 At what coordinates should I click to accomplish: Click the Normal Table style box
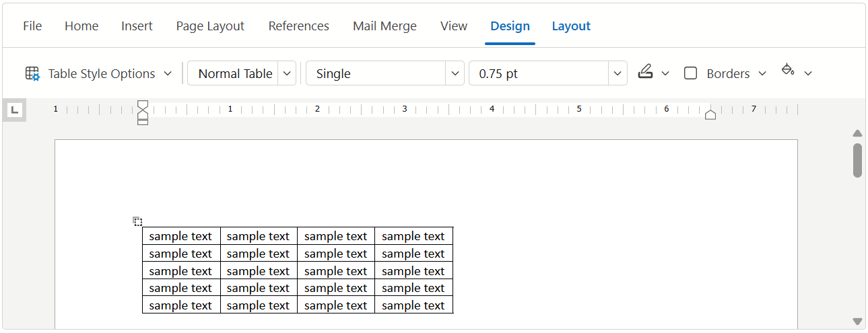point(233,73)
